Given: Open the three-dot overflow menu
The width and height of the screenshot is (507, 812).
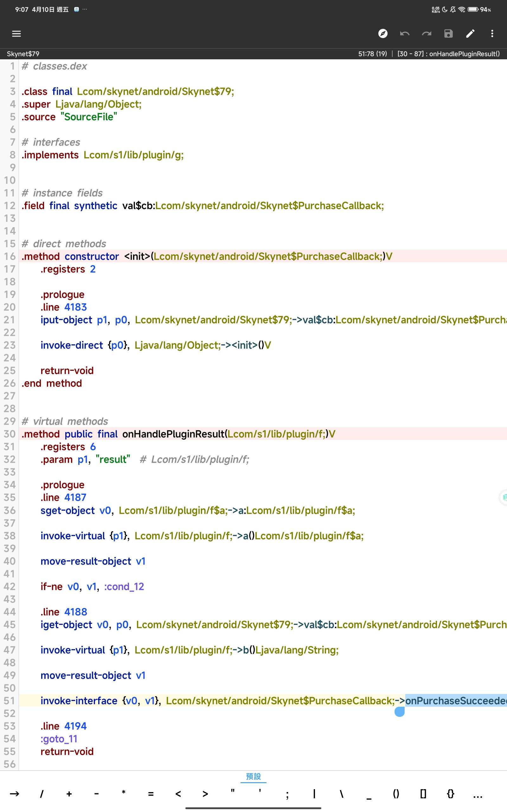Looking at the screenshot, I should [492, 34].
